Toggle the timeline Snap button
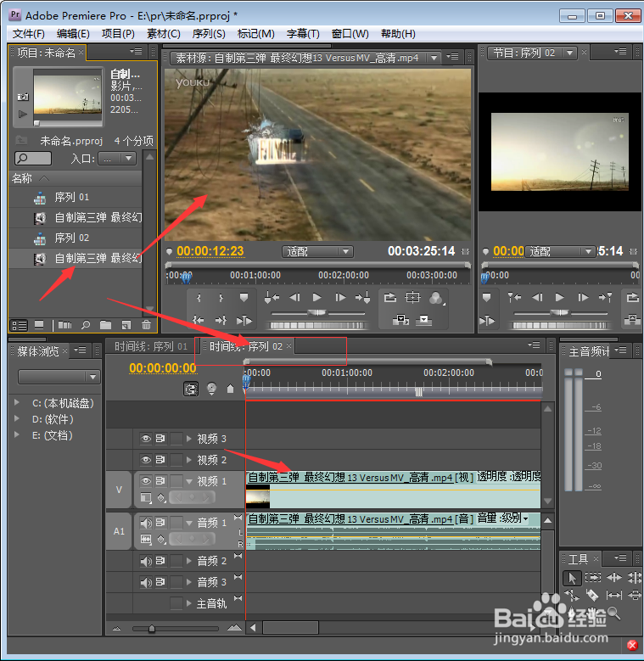The height and width of the screenshot is (661, 644). [191, 389]
